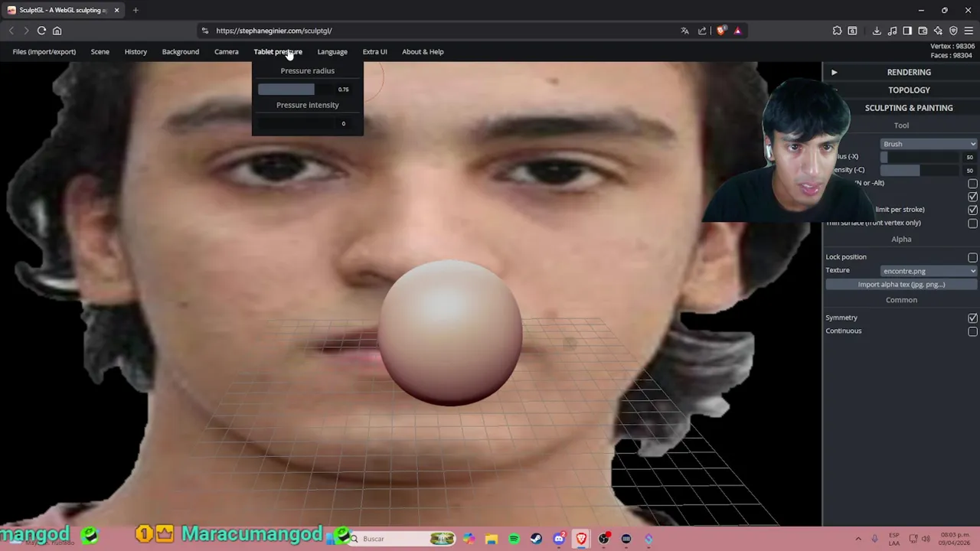
Task: Open the Leo AI sparkle icon
Action: [938, 31]
